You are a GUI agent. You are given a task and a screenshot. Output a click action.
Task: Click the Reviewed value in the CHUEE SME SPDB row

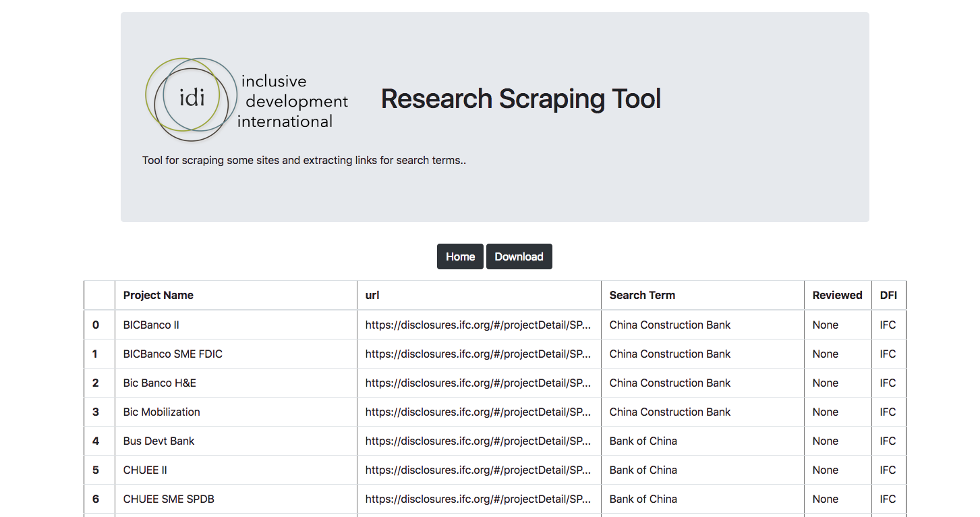826,499
